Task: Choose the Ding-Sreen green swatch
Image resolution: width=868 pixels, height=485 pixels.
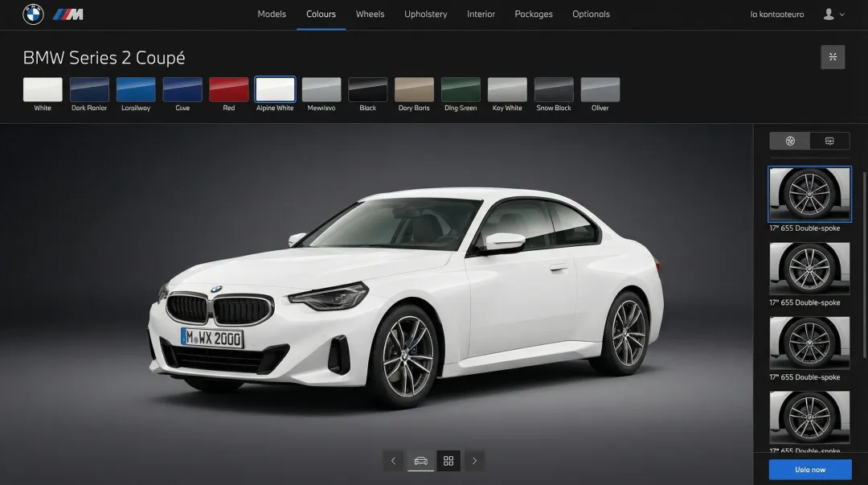Action: click(461, 89)
